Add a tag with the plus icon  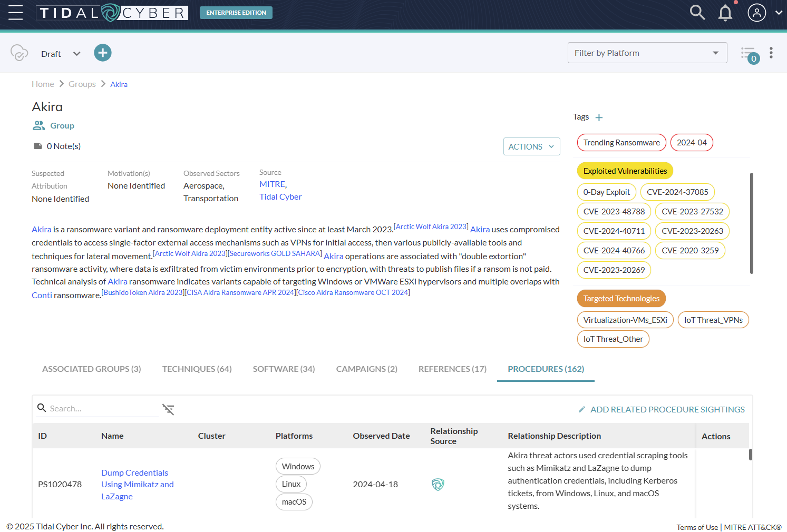coord(599,117)
